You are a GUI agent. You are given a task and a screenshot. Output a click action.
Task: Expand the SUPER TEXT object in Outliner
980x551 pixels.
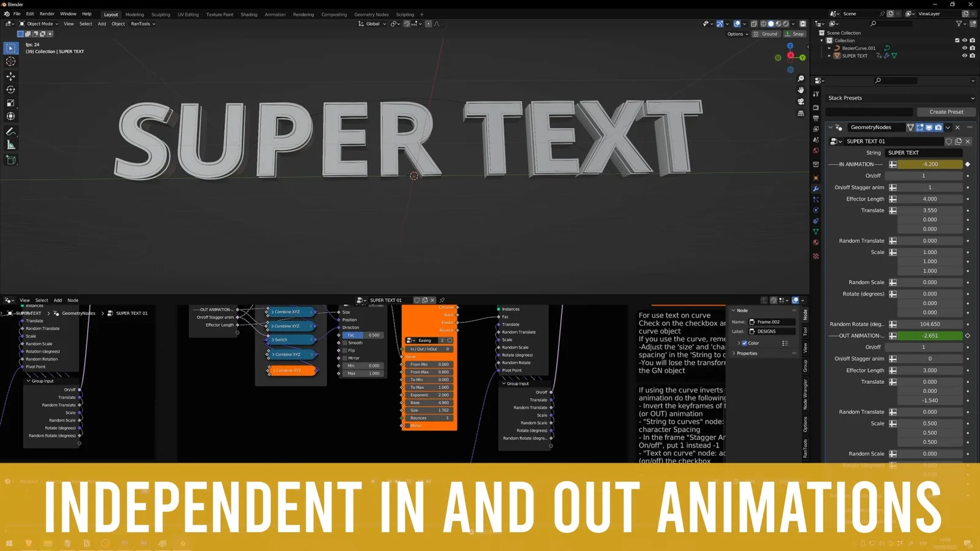point(829,56)
